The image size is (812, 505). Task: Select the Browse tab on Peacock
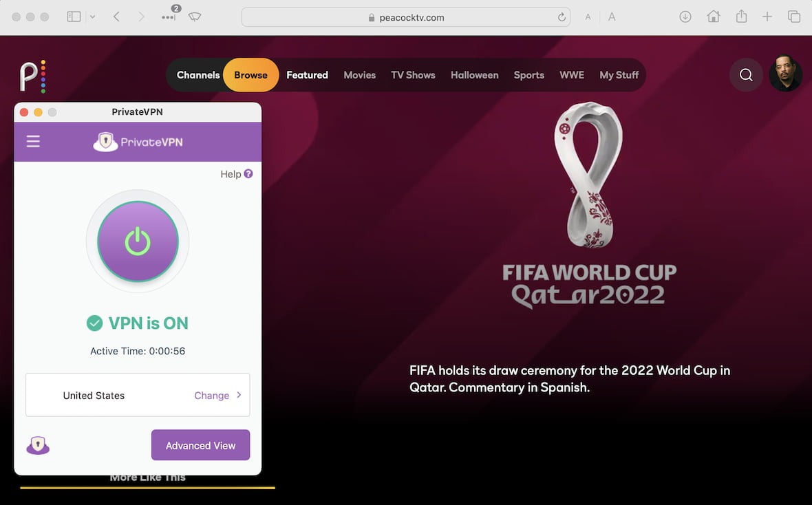tap(250, 75)
